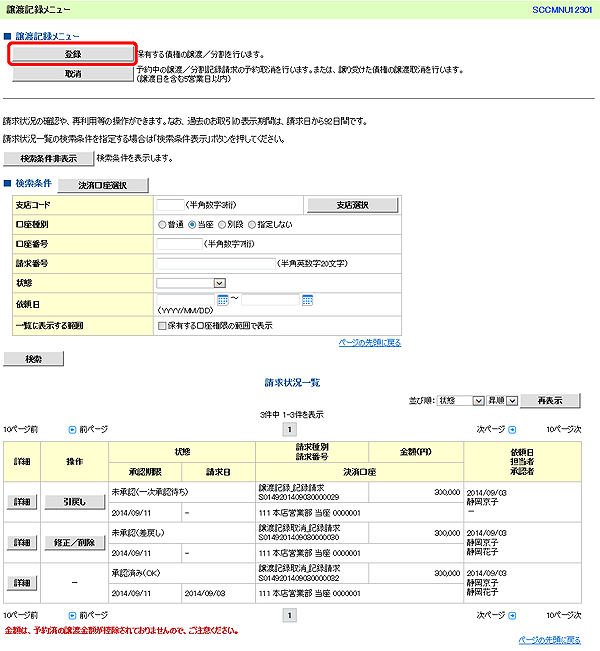Click 引戻し button in first row
The width and height of the screenshot is (600, 651).
click(x=75, y=502)
